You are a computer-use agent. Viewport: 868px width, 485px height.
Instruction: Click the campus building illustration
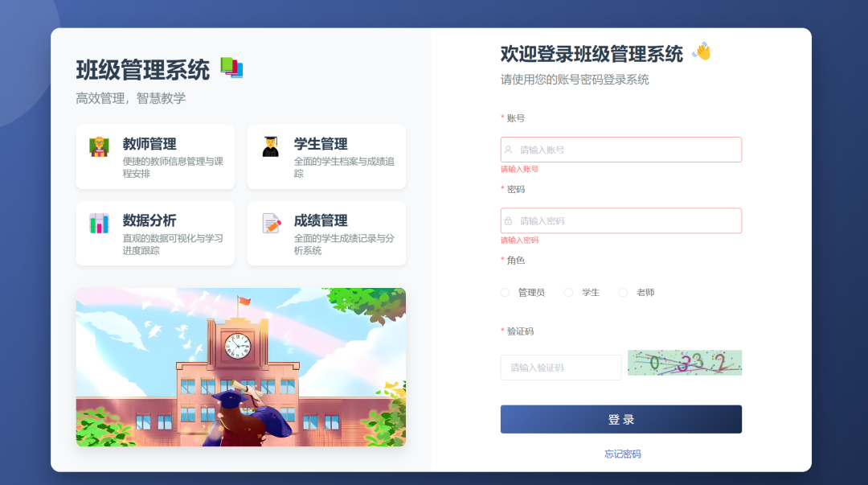[241, 367]
